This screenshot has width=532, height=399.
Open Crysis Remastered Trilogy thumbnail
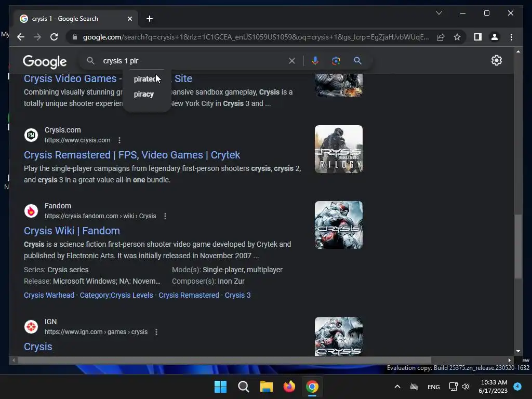click(x=339, y=149)
